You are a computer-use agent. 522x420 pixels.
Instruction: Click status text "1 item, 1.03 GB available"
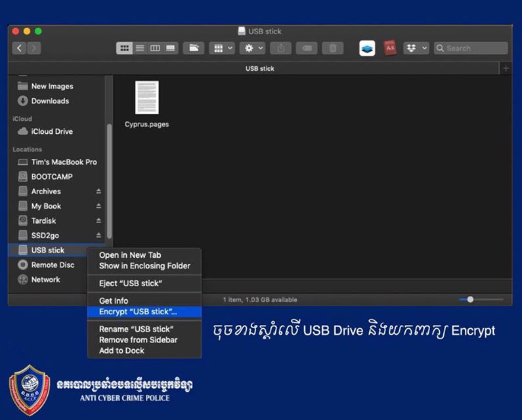(x=260, y=299)
